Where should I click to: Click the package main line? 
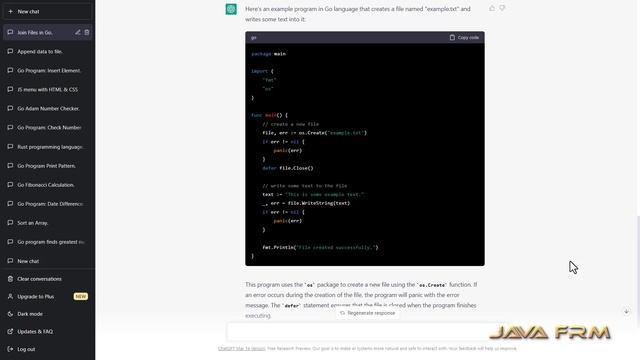coord(269,53)
